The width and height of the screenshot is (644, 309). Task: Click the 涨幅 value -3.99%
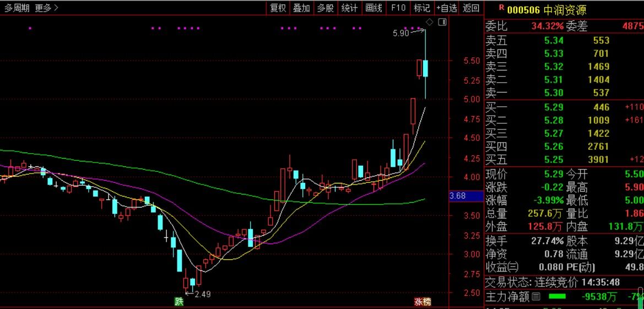[548, 200]
